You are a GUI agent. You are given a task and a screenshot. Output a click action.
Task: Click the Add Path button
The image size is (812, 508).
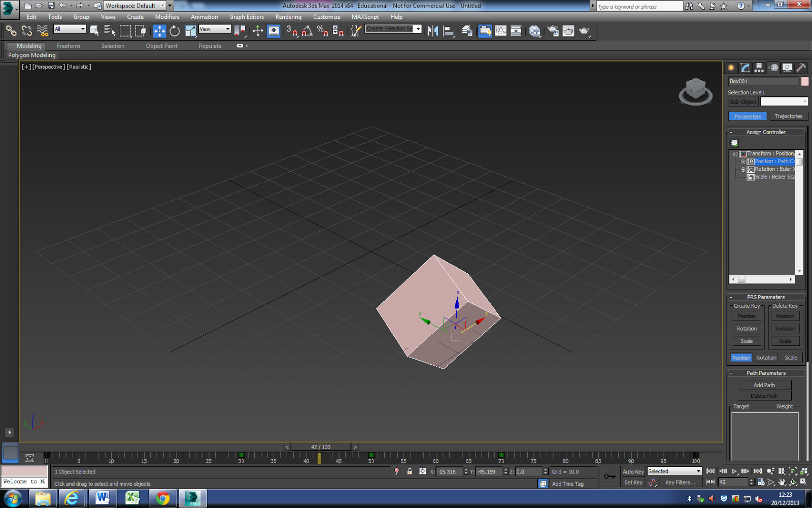(x=764, y=385)
